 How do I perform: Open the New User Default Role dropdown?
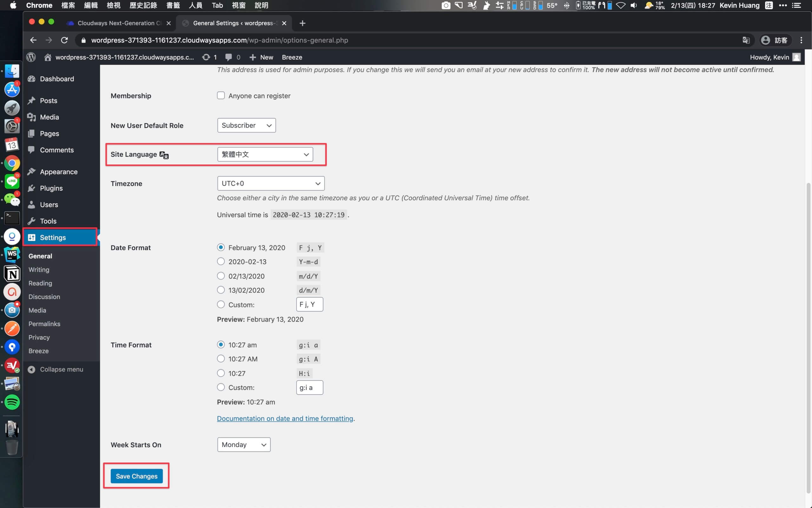[247, 125]
